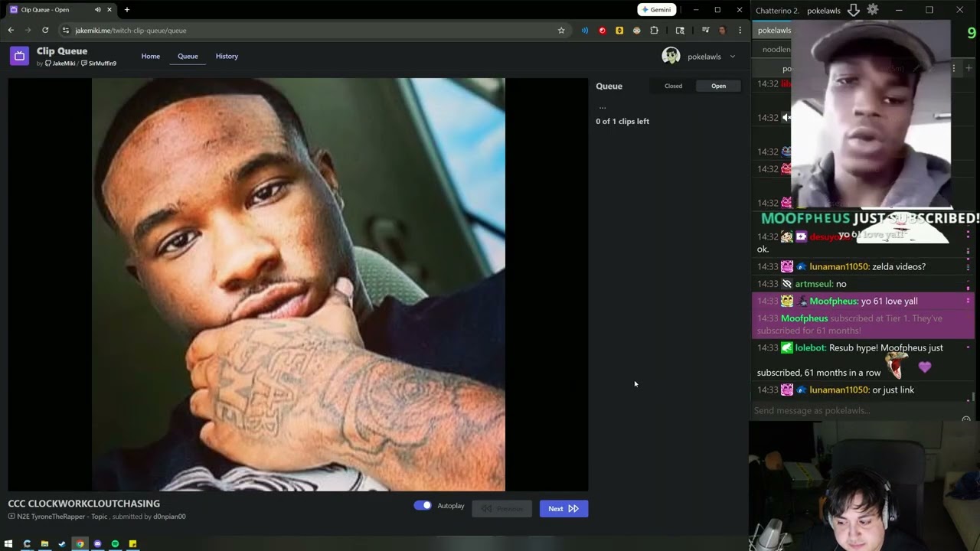Click the Chrome profile avatar icon

point(721,31)
